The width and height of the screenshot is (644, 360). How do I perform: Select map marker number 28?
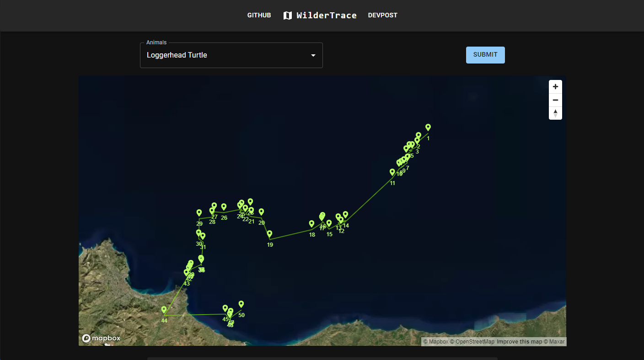pyautogui.click(x=212, y=211)
